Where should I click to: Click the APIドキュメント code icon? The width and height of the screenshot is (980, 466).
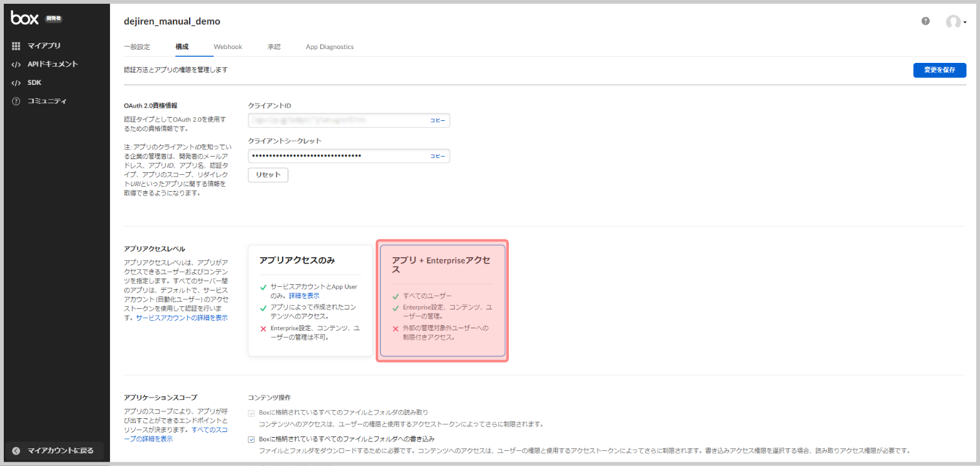[16, 64]
